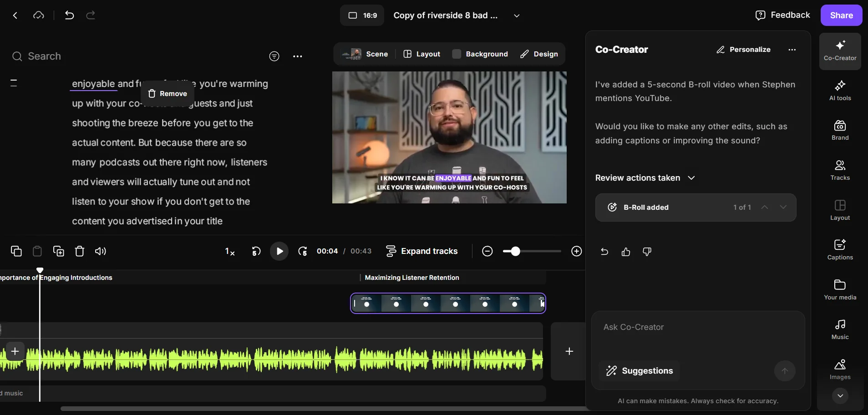Play the video

click(279, 251)
